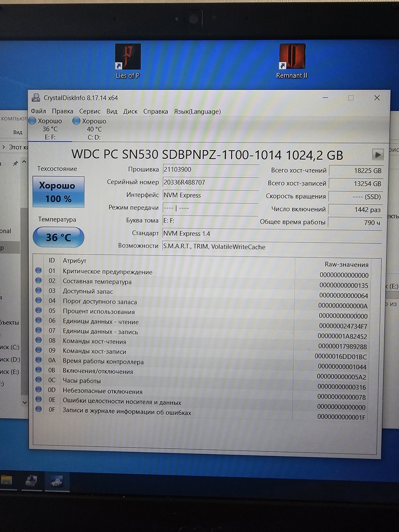This screenshot has width=399, height=532.
Task: Click raw value 0000000000001F
Action: (341, 417)
